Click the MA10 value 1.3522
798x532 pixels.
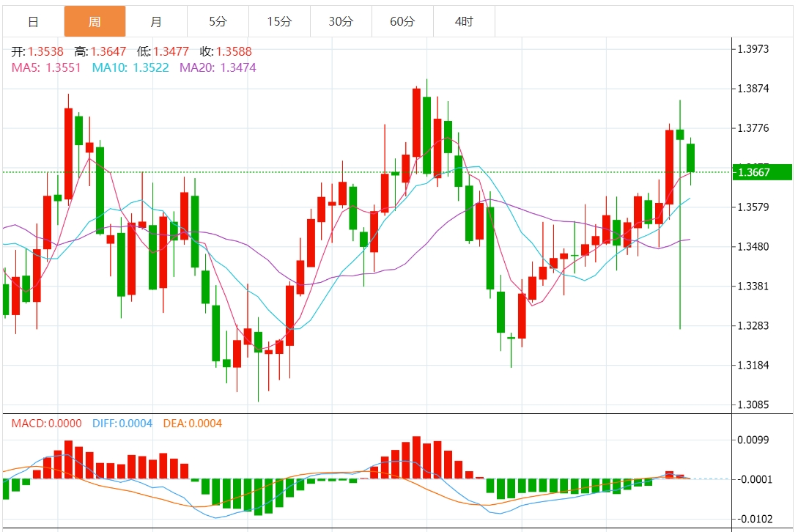[x=151, y=67]
